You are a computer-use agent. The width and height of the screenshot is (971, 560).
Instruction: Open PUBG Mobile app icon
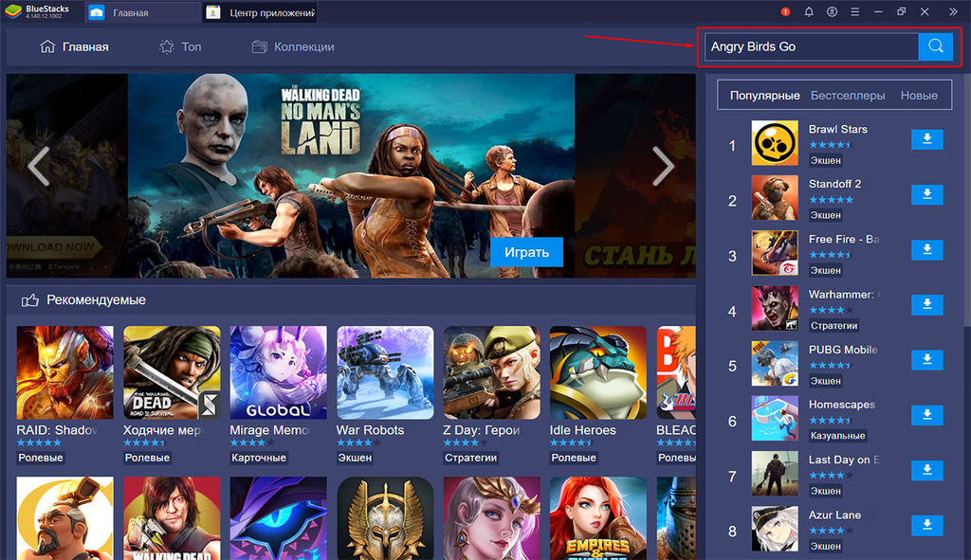(x=775, y=363)
